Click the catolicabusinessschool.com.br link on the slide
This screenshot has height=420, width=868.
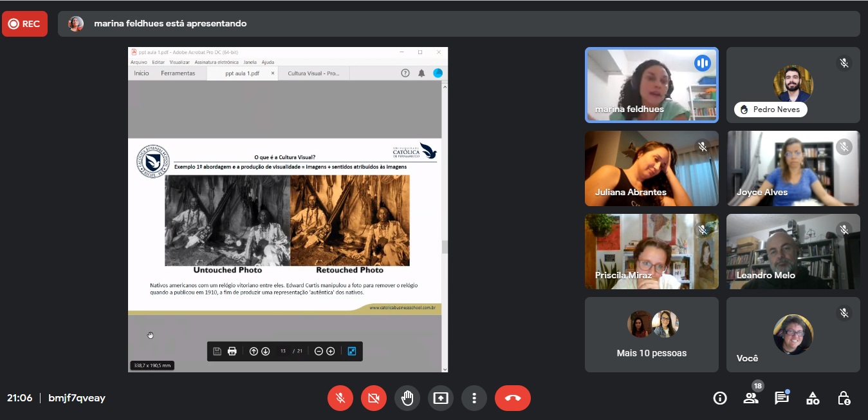point(403,308)
